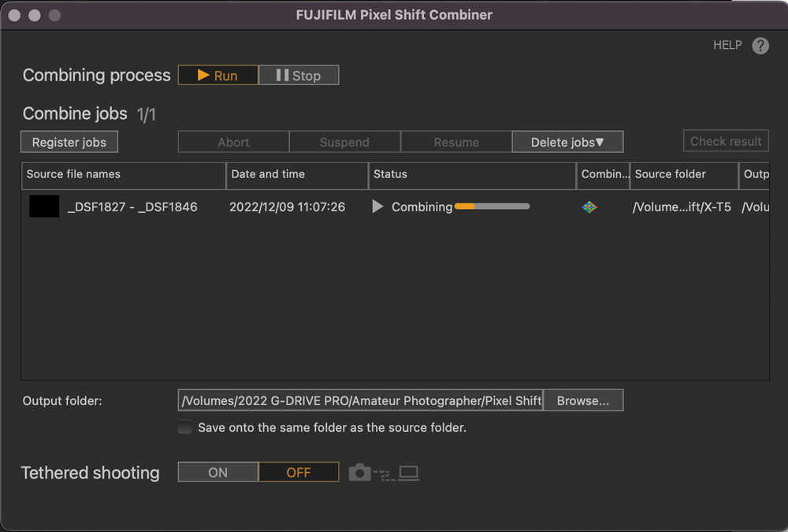The width and height of the screenshot is (788, 532).
Task: Click the Register jobs button
Action: click(x=69, y=142)
